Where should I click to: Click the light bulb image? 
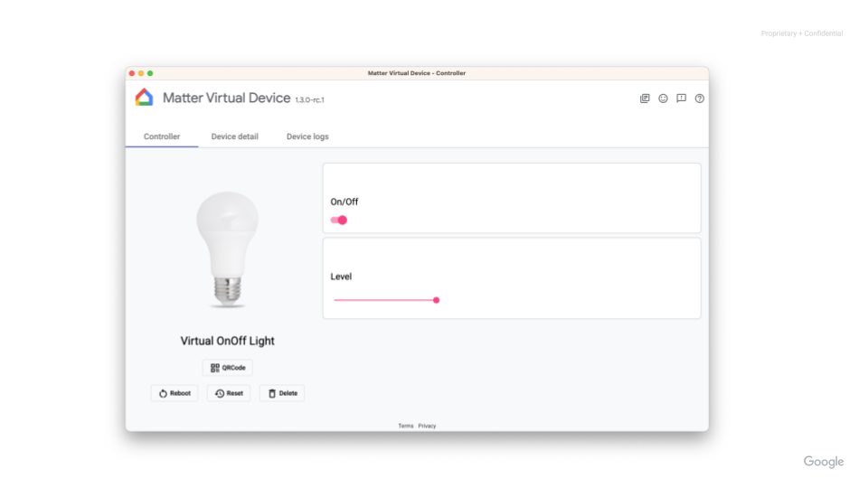228,249
